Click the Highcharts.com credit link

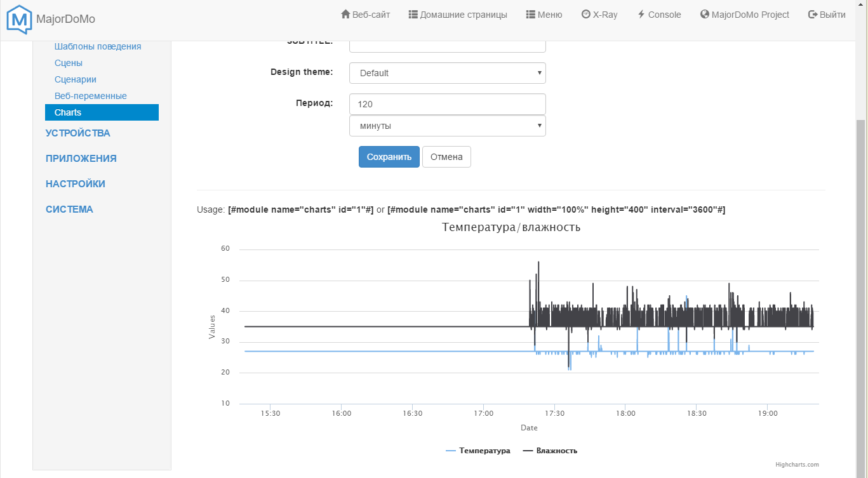tap(797, 465)
